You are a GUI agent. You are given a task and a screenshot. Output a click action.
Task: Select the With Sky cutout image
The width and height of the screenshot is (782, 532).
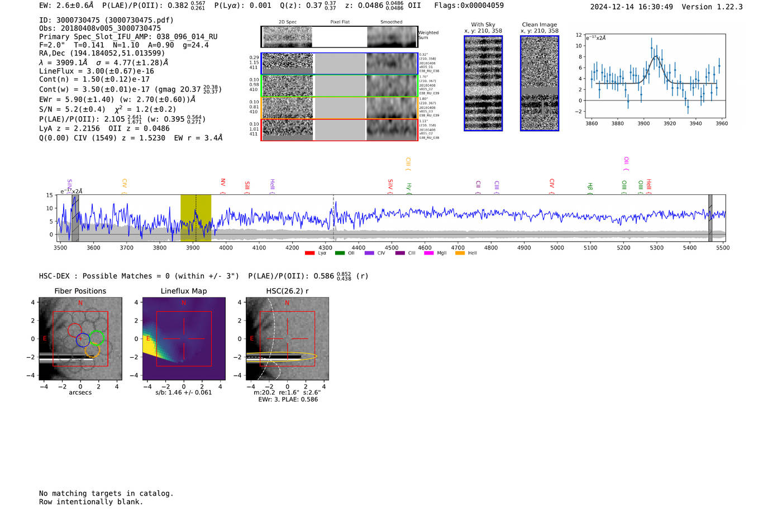(483, 83)
